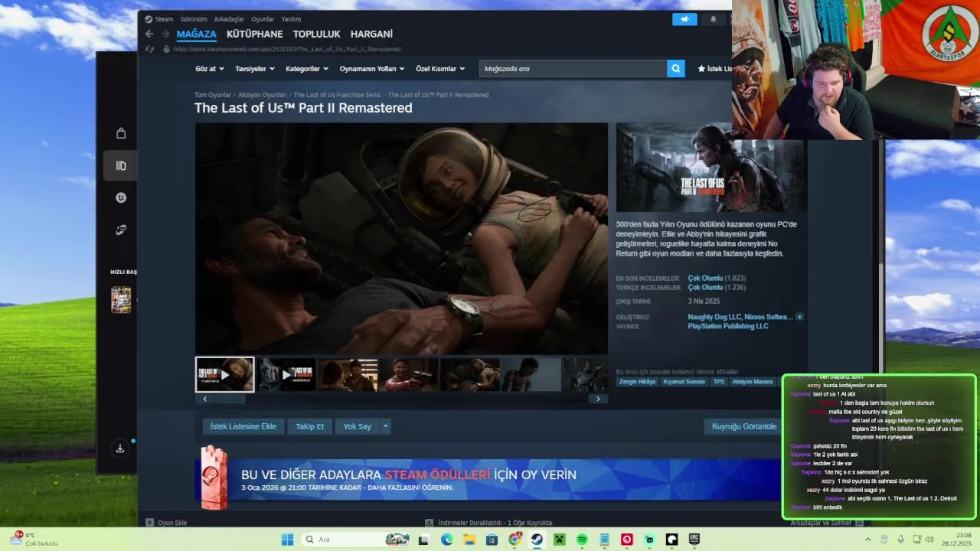980x551 pixels.
Task: Open Spotify from the taskbar
Action: (x=582, y=540)
